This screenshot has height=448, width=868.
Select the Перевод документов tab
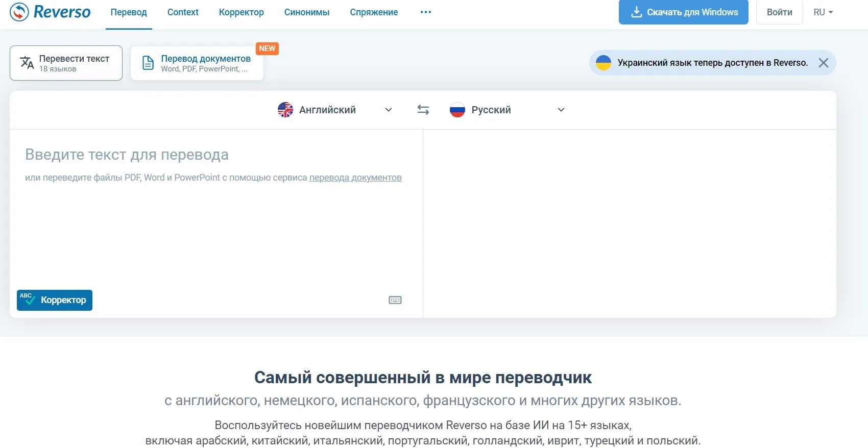pyautogui.click(x=197, y=63)
